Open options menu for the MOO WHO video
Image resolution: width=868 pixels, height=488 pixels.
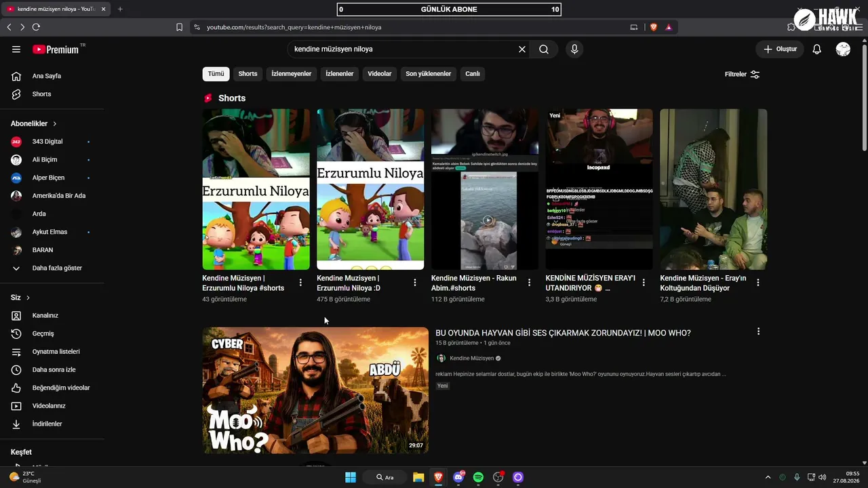(x=758, y=331)
